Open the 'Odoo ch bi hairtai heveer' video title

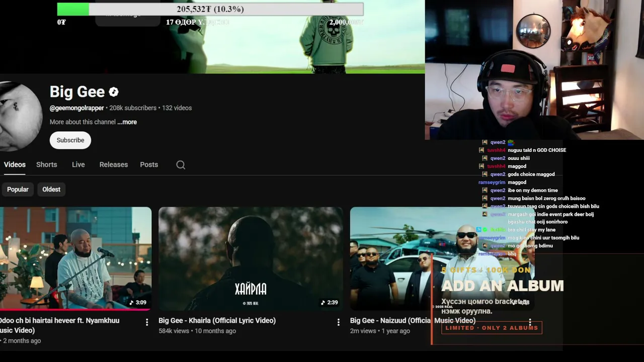coord(59,325)
